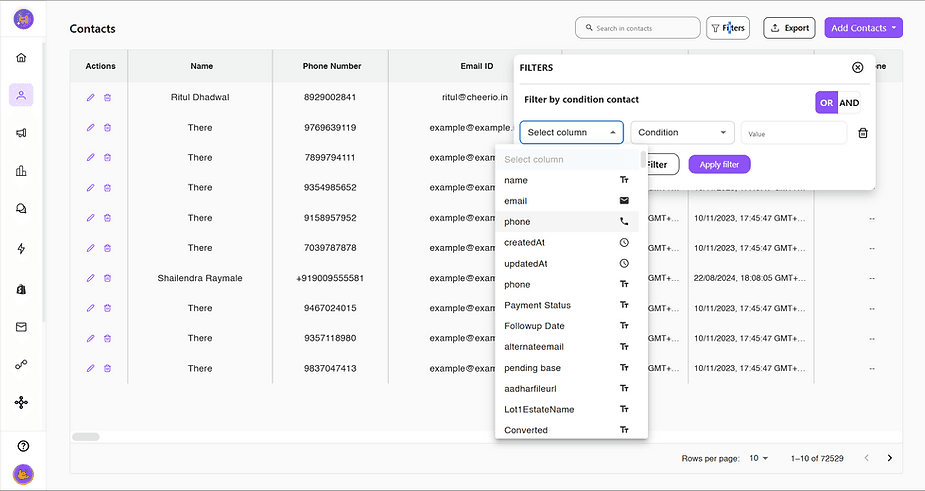Choose phone option with handset icon
The image size is (925, 491).
[568, 222]
